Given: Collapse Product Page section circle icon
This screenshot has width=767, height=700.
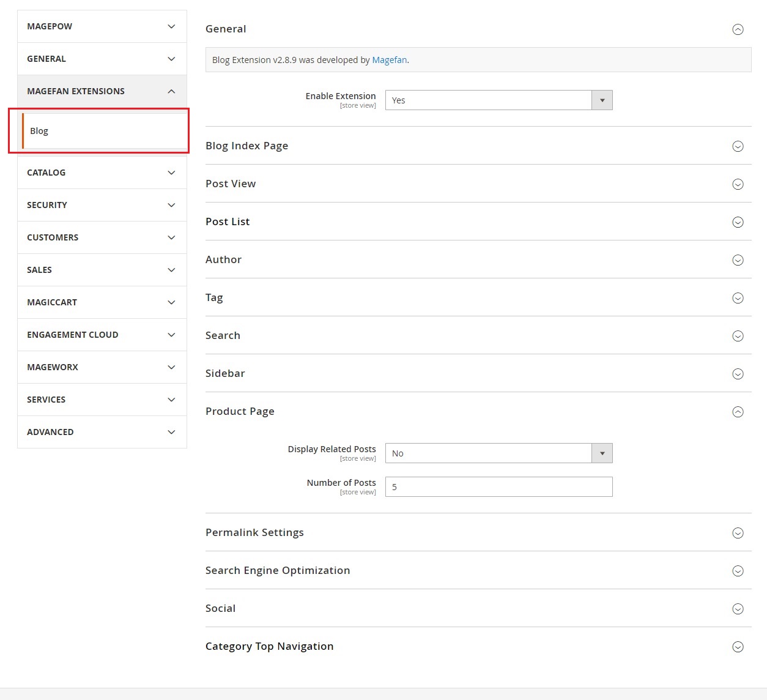Looking at the screenshot, I should pyautogui.click(x=738, y=412).
